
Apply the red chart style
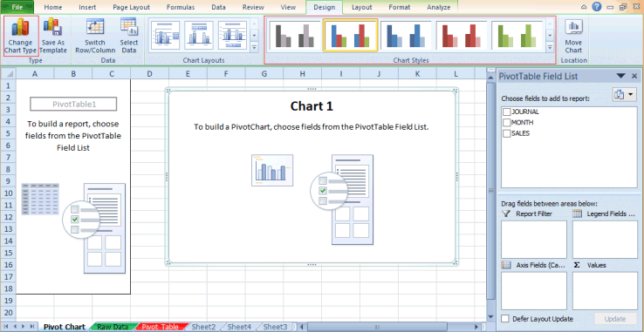[462, 36]
